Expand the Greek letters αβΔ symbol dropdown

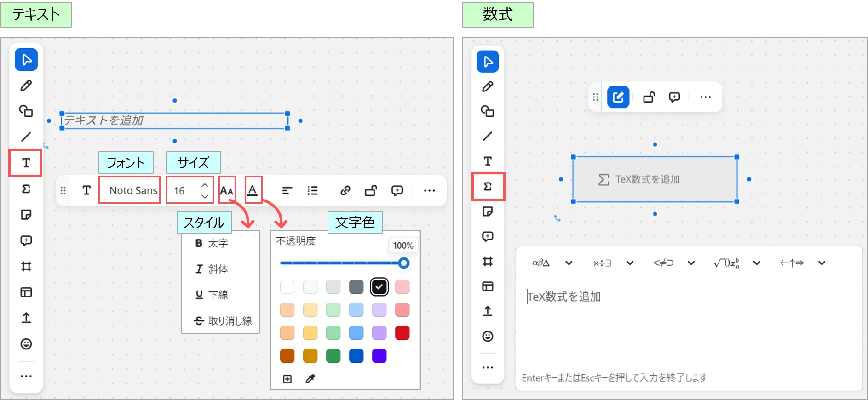coord(569,263)
